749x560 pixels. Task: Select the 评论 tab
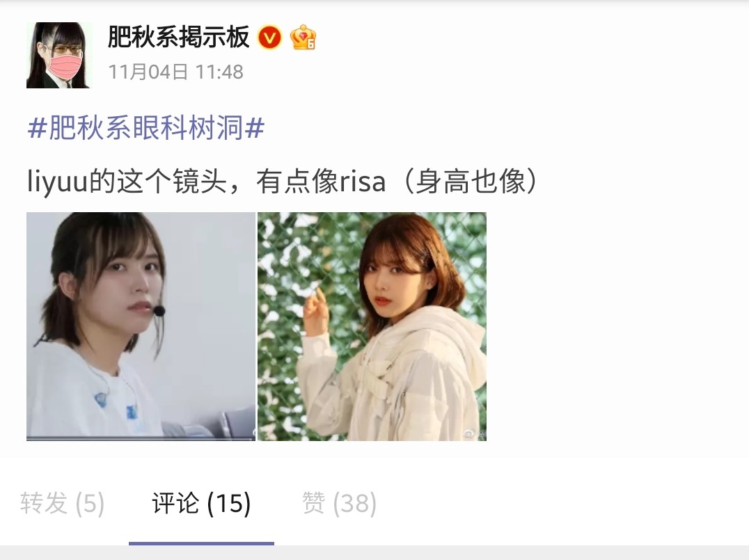[201, 503]
